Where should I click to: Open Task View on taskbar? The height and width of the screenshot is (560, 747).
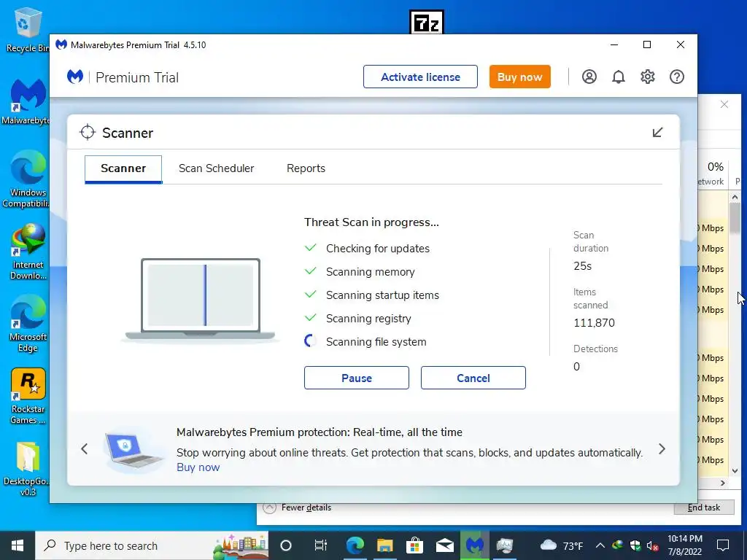coord(321,545)
